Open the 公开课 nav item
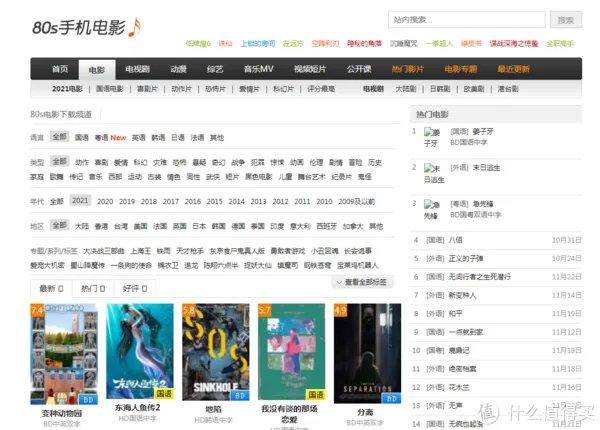Image resolution: width=600 pixels, height=430 pixels. [359, 69]
